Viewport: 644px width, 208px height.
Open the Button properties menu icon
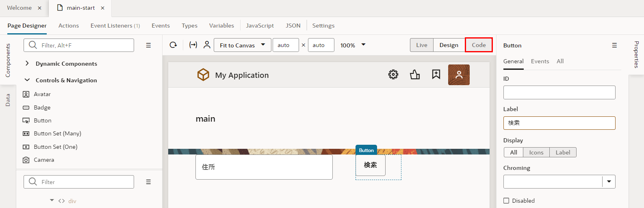(614, 45)
